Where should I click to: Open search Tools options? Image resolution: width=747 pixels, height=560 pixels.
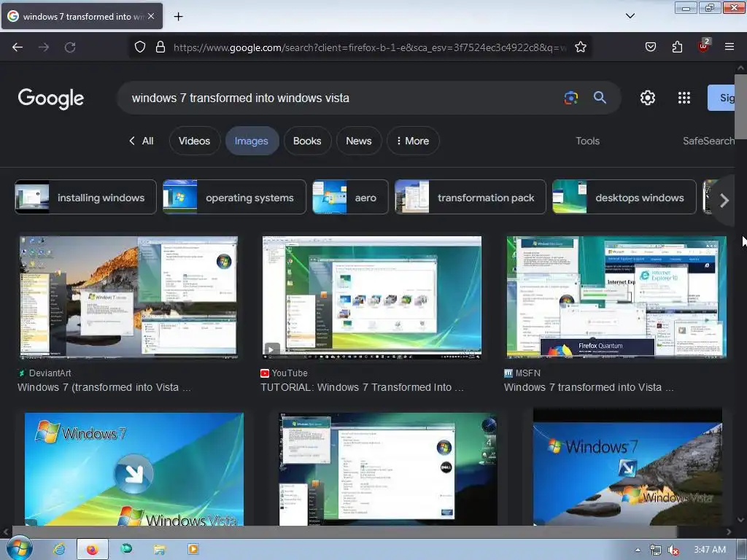pyautogui.click(x=587, y=141)
